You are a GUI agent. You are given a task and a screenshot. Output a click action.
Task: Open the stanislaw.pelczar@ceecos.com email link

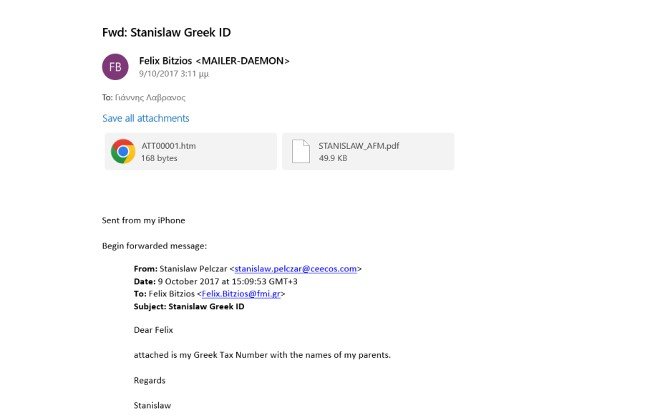295,269
